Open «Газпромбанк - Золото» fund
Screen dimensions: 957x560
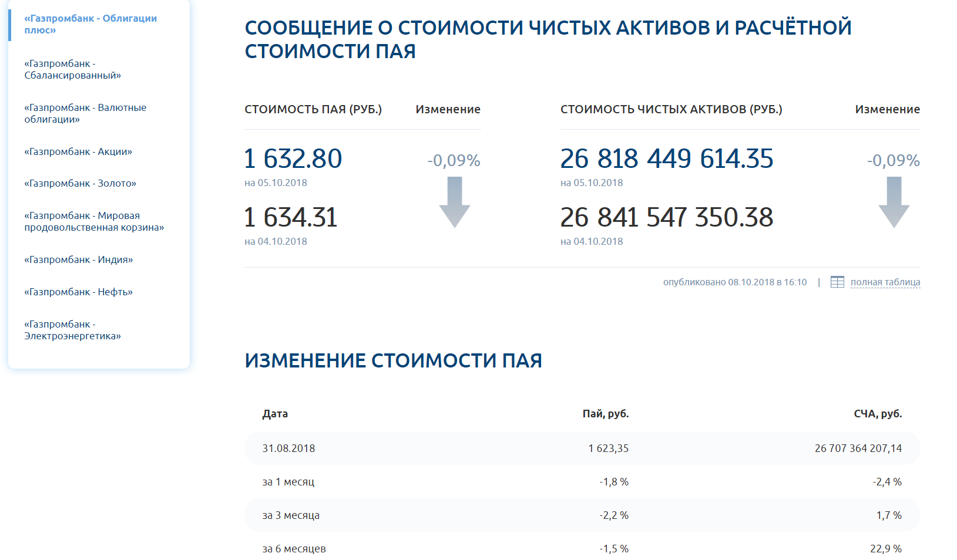tap(80, 183)
